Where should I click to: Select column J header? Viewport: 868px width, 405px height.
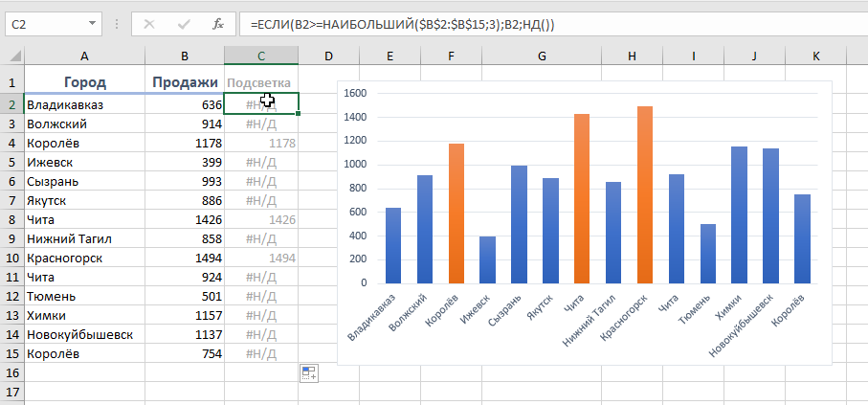754,56
